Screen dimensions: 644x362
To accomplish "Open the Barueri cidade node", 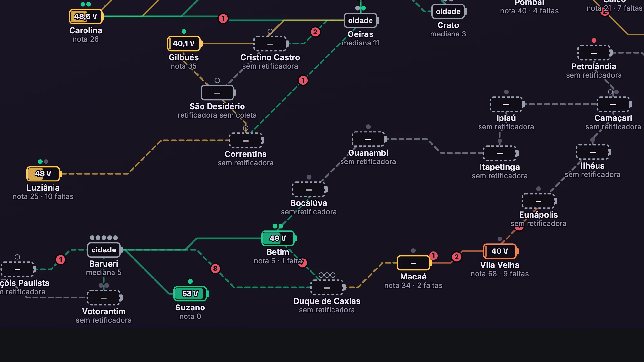I will tap(104, 250).
